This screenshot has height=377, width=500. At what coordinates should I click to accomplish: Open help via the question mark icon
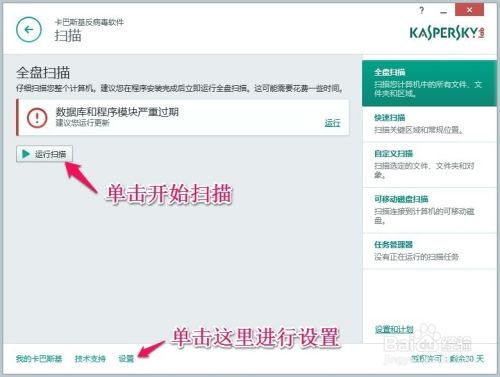(x=422, y=10)
